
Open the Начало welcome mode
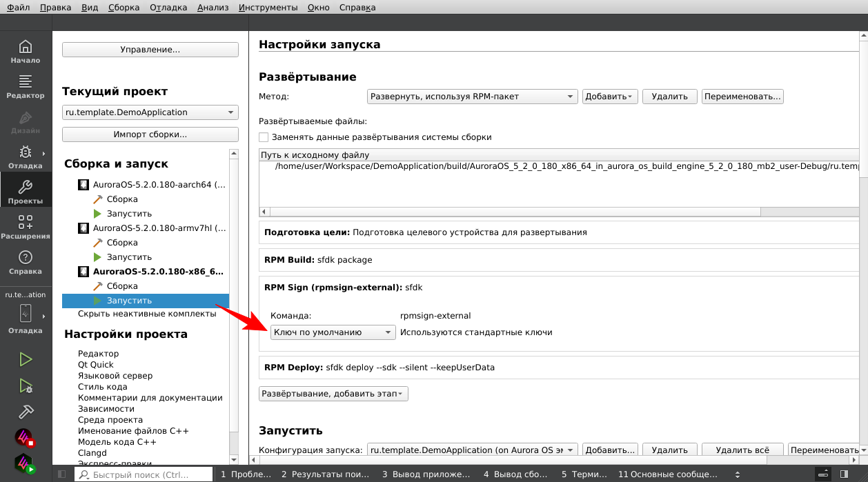pos(26,52)
